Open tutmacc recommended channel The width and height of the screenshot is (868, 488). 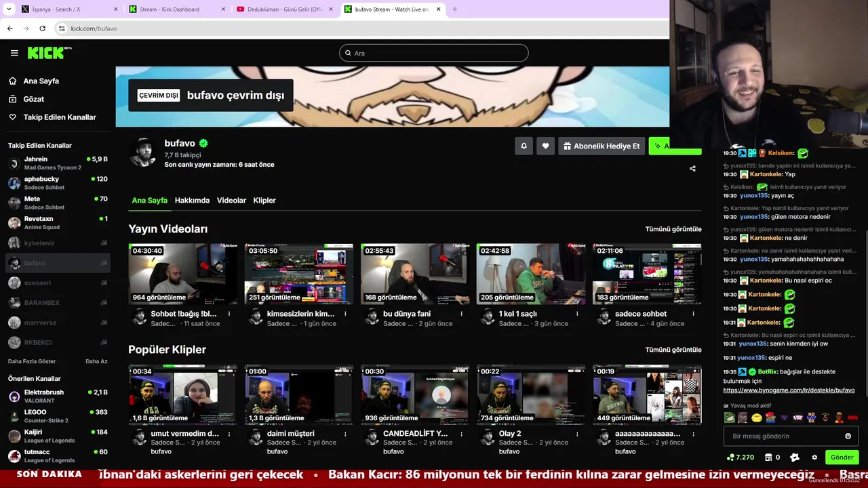[58, 455]
